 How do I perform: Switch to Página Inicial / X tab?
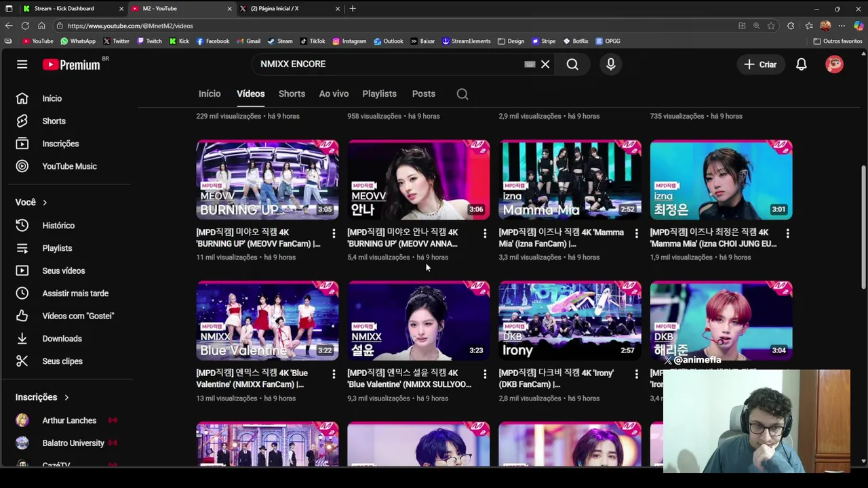288,9
